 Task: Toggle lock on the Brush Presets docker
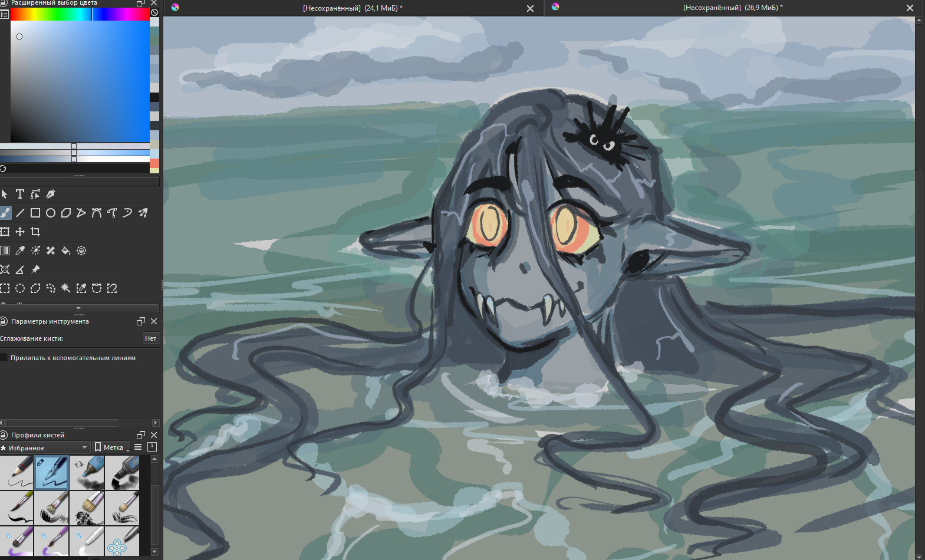pos(141,435)
